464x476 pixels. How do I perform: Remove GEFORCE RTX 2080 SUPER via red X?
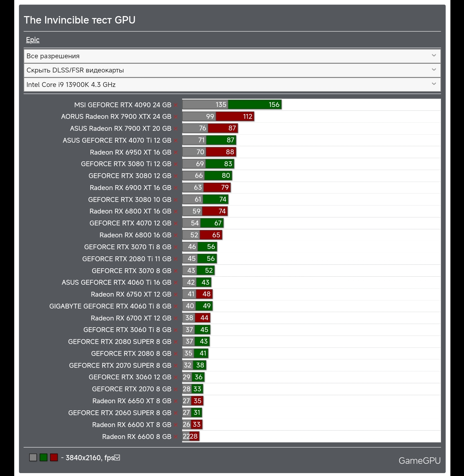click(176, 342)
